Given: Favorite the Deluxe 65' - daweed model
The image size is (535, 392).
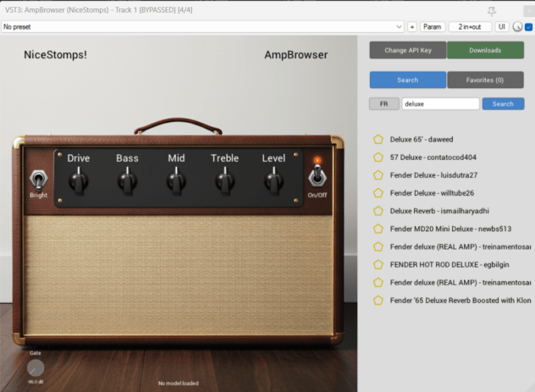Looking at the screenshot, I should pyautogui.click(x=378, y=140).
